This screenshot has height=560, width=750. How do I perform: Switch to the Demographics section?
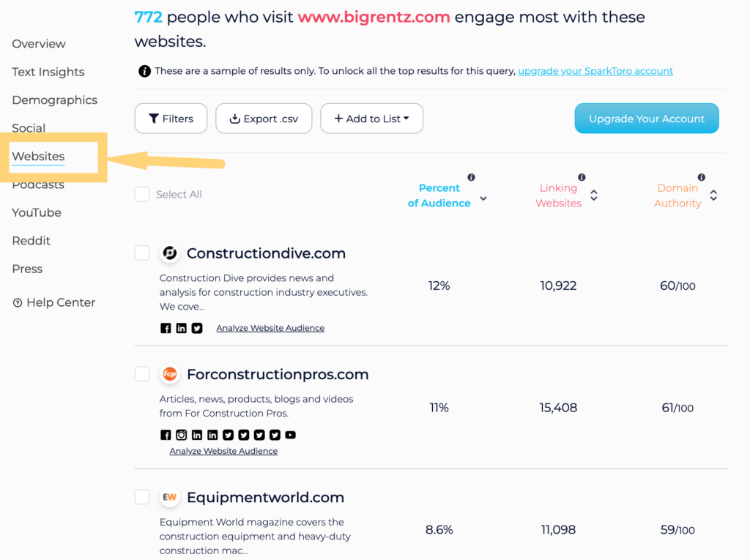[55, 100]
